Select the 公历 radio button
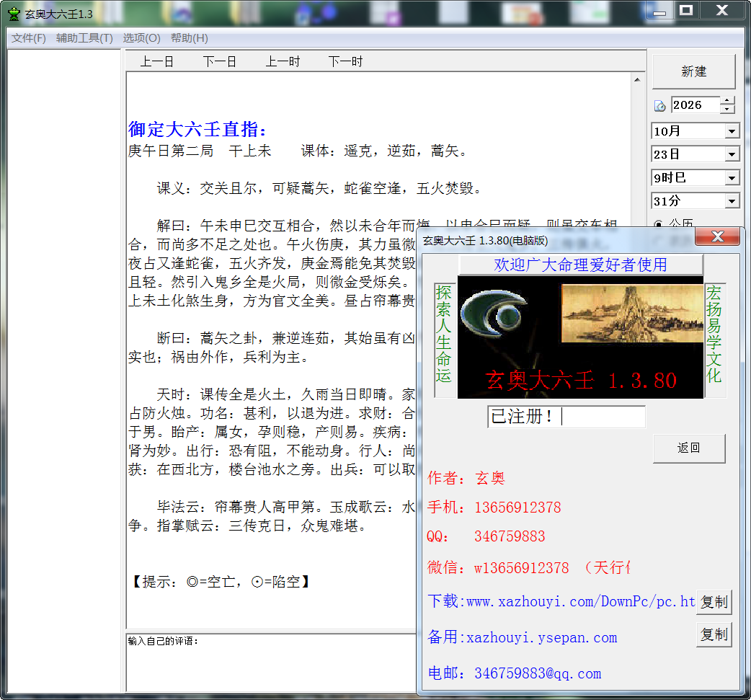The height and width of the screenshot is (700, 751). (x=659, y=223)
